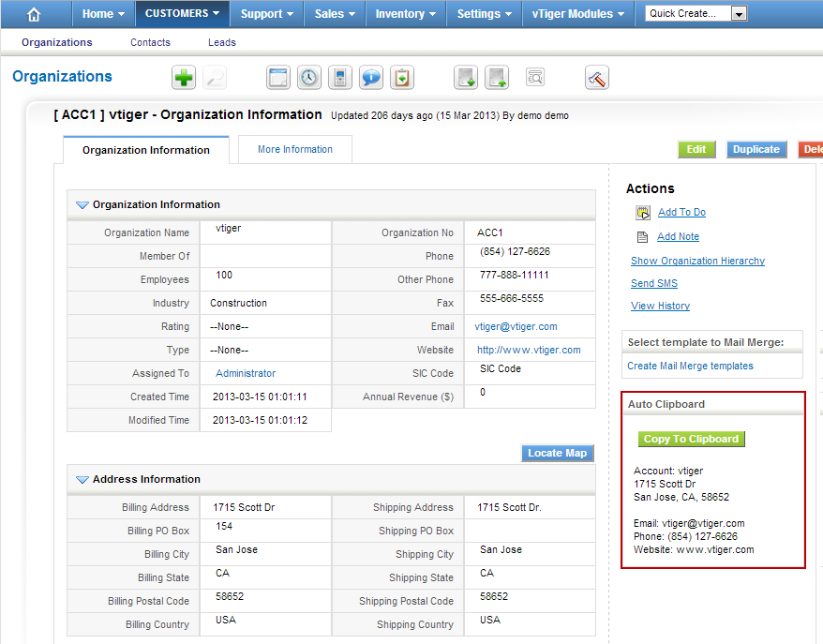Click the red Delete button
The image size is (823, 644).
tap(812, 150)
